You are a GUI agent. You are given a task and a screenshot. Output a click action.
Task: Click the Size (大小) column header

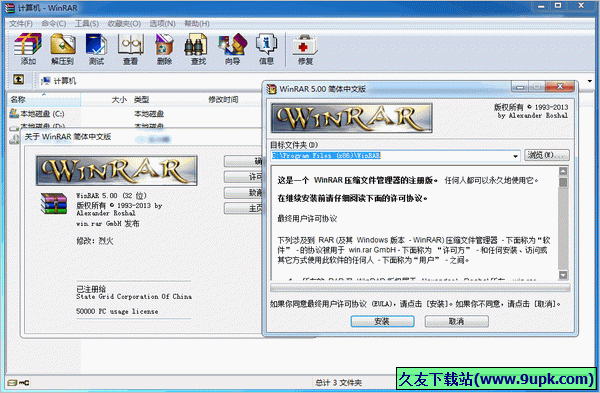(119, 99)
